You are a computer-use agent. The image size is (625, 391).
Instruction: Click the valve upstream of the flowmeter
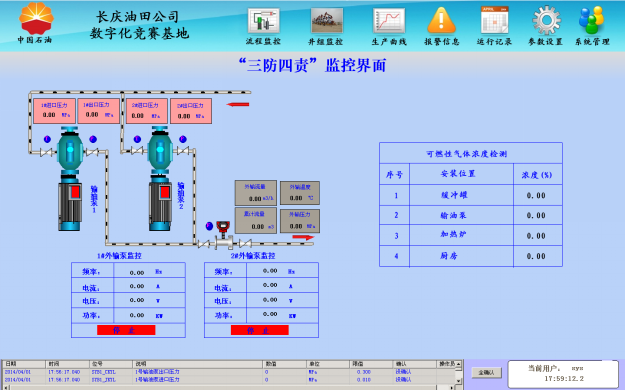[204, 243]
